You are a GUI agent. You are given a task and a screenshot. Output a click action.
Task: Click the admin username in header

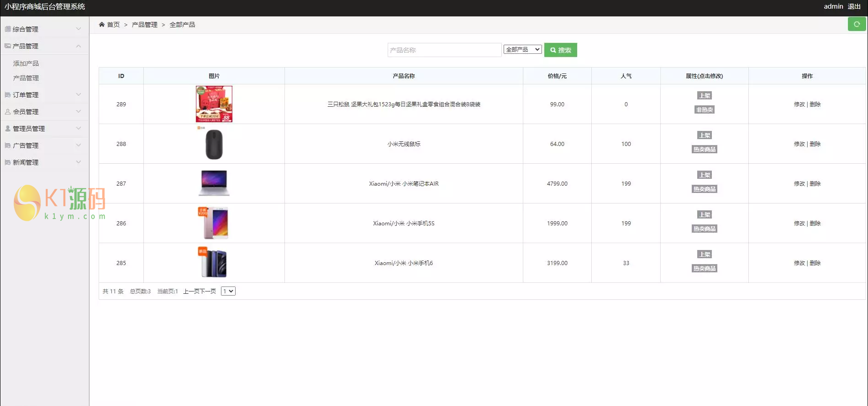coord(833,6)
